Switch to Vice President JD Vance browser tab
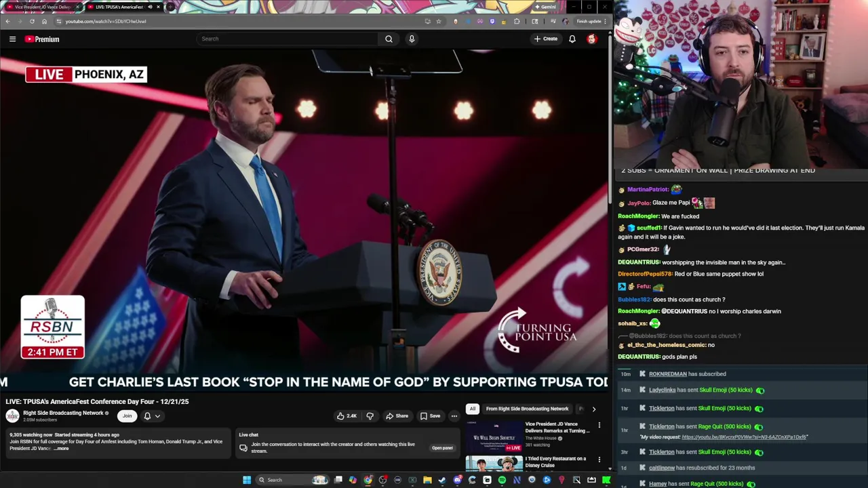The width and height of the screenshot is (868, 488). [x=42, y=7]
